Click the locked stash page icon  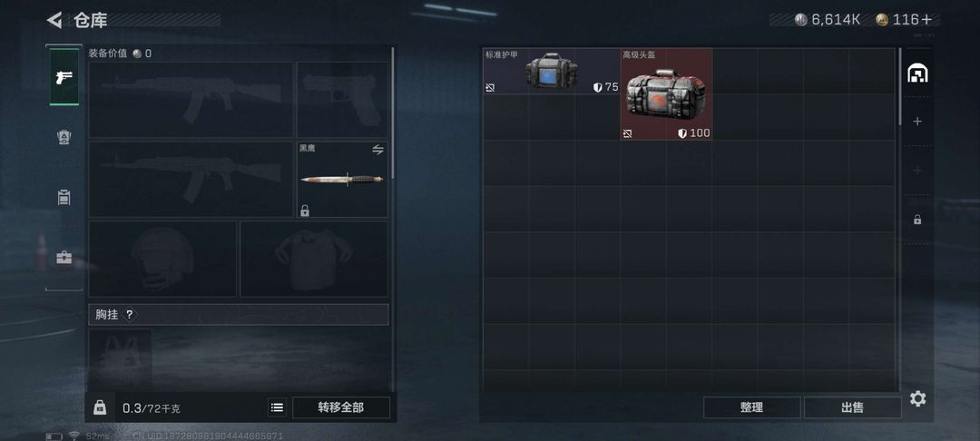pyautogui.click(x=917, y=220)
